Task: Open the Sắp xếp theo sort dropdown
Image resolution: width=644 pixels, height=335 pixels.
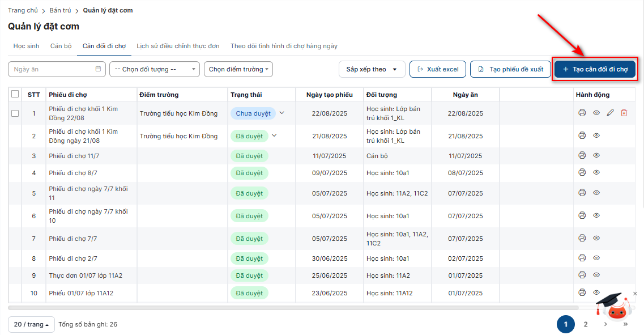Action: pyautogui.click(x=372, y=69)
